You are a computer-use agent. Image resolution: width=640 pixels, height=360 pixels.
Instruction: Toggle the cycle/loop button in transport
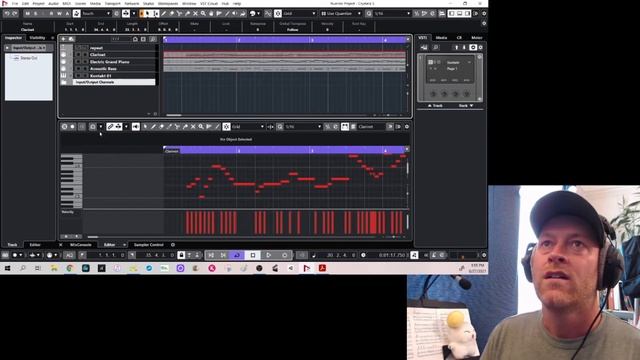coord(237,255)
